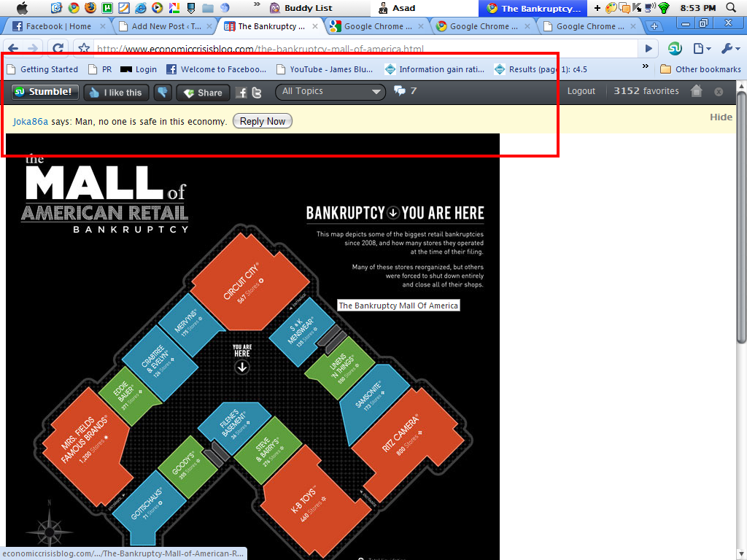The width and height of the screenshot is (747, 560).
Task: Close the StumbleUpon toolbar
Action: click(x=719, y=91)
